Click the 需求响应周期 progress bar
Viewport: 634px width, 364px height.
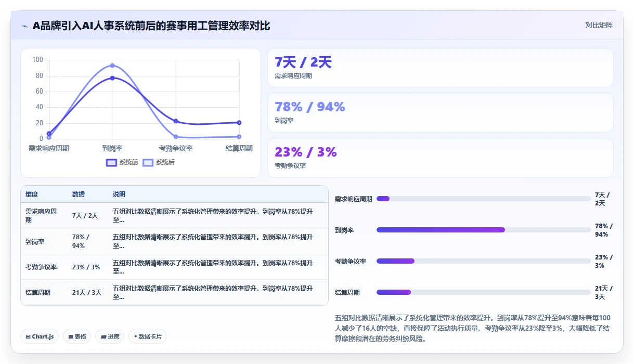484,199
